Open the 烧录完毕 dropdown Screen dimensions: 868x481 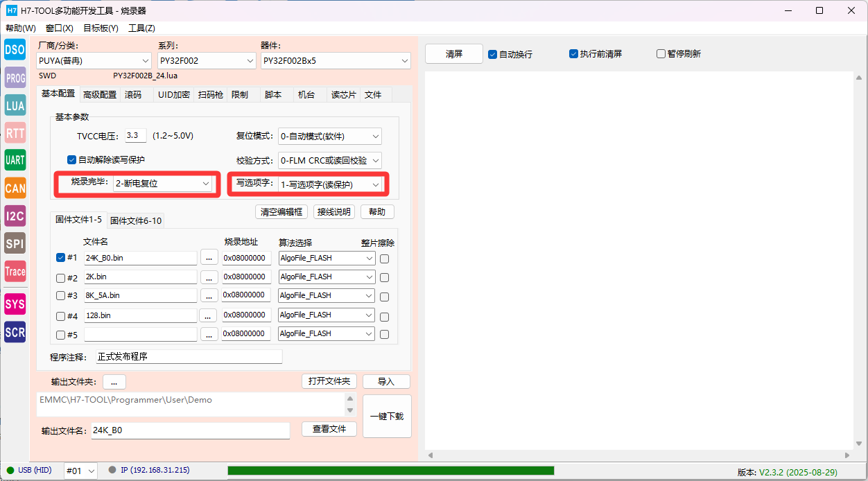(x=162, y=184)
